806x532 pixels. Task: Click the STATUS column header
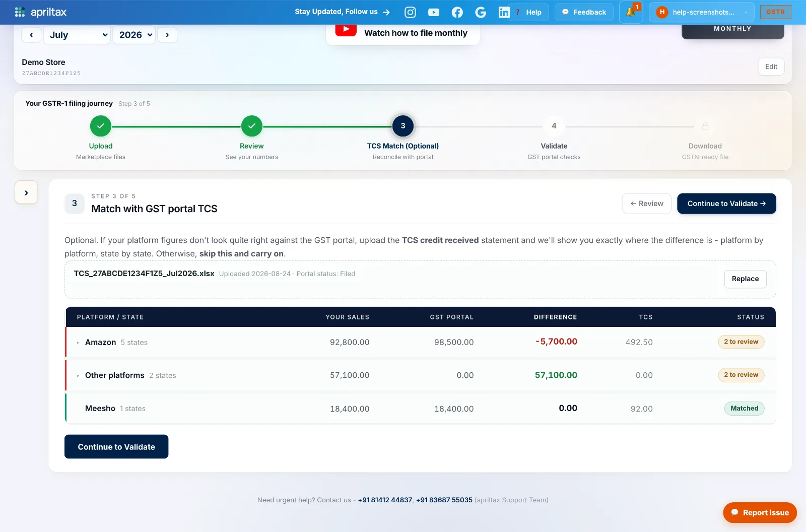[x=751, y=317]
